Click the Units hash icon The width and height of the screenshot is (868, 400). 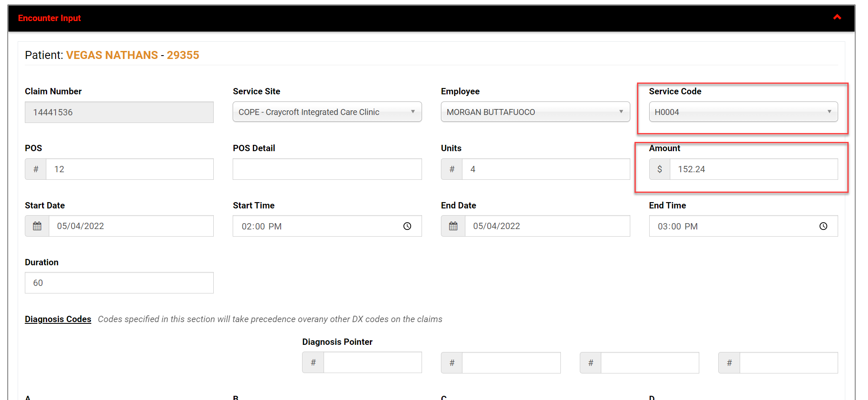452,169
